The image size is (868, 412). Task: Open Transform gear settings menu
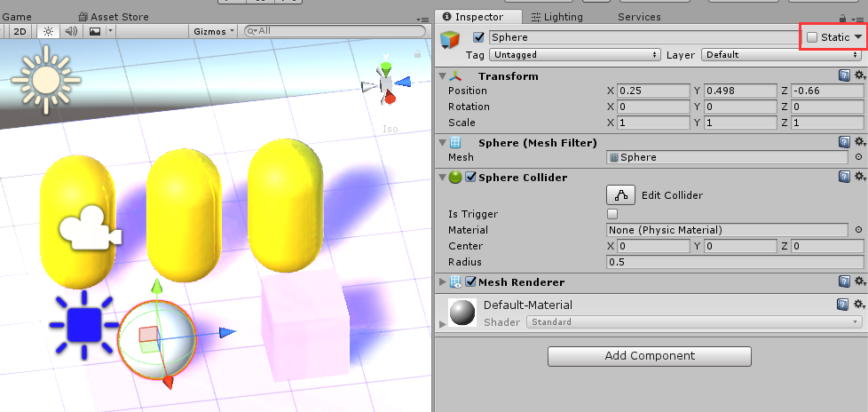(x=860, y=75)
